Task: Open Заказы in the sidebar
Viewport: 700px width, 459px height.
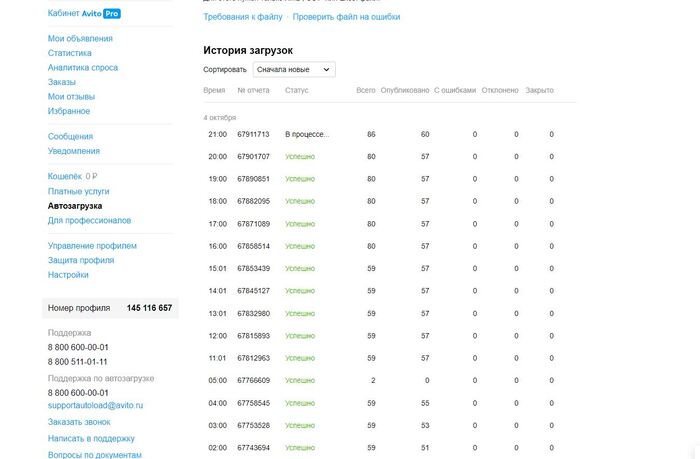Action: pyautogui.click(x=62, y=82)
